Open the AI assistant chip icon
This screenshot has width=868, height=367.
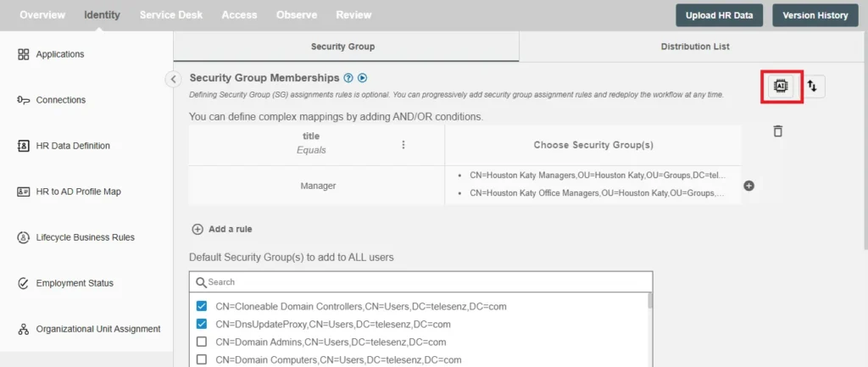[781, 86]
